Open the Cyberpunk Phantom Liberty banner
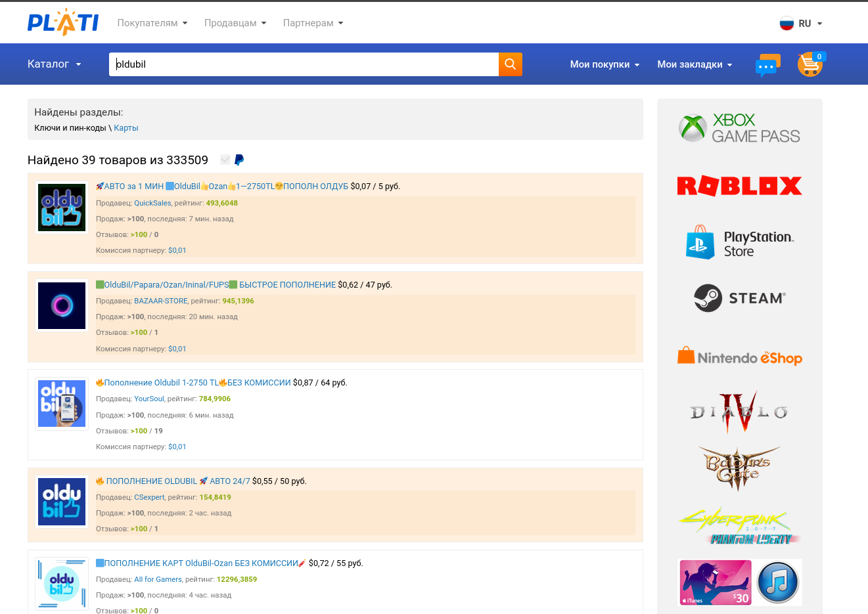Screen dimensions: 868x614 pyautogui.click(x=740, y=525)
